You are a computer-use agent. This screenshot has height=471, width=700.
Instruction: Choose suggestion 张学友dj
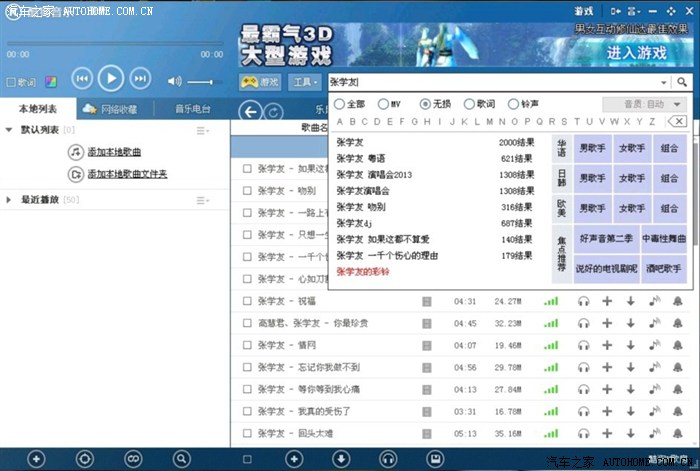[x=354, y=223]
